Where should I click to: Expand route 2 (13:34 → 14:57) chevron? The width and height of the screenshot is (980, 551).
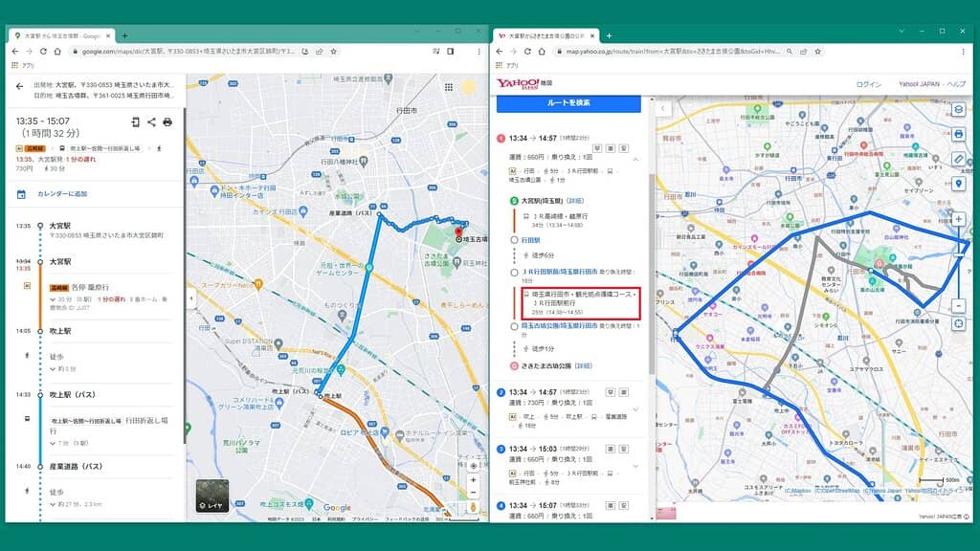pos(635,410)
